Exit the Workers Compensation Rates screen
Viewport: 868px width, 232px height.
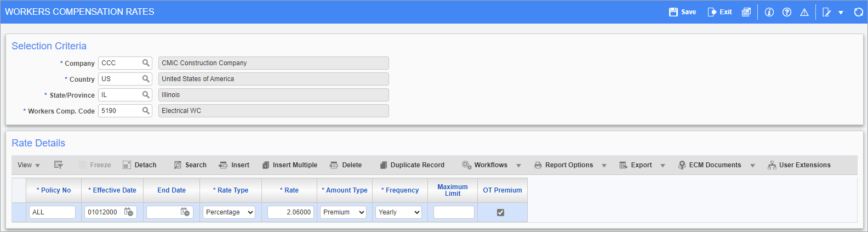[719, 12]
